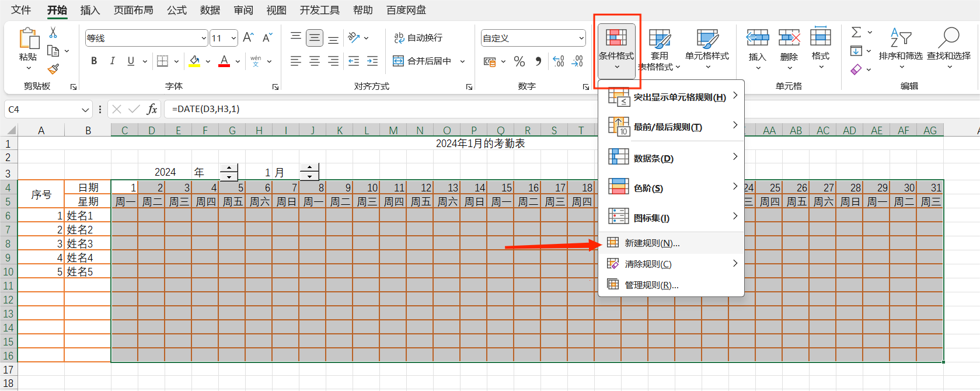Click the 格式 format cells icon
The image size is (980, 391).
point(821,37)
